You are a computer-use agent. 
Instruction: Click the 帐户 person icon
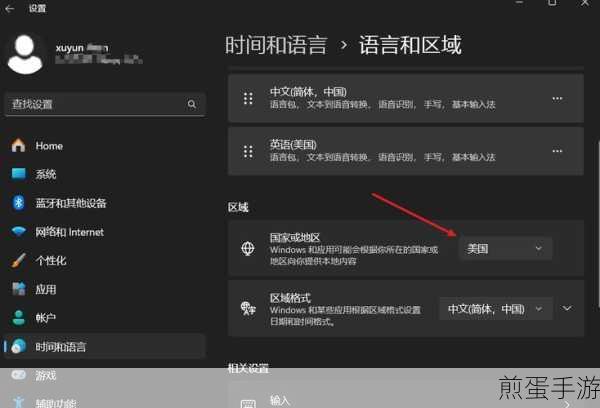click(18, 318)
